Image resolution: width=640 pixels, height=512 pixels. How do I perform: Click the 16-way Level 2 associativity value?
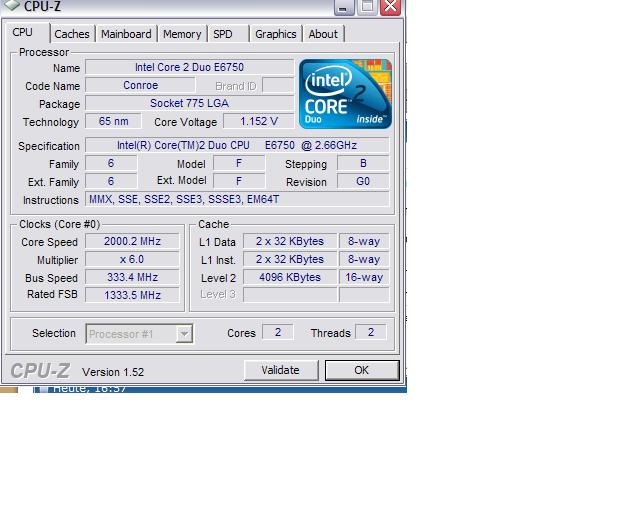(364, 277)
